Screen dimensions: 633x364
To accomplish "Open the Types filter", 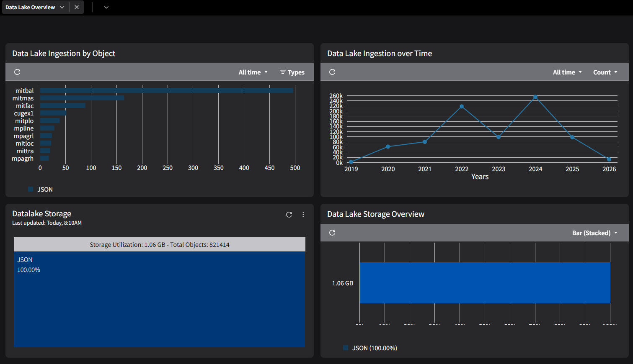I will pos(292,72).
